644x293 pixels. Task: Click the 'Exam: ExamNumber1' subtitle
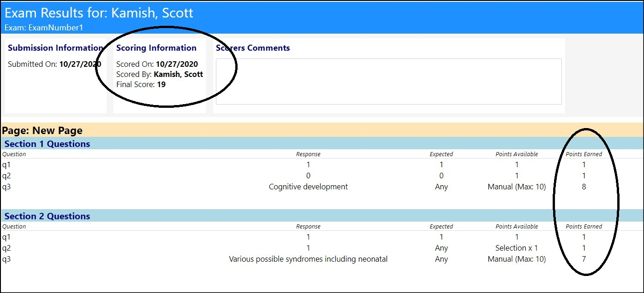click(x=44, y=28)
